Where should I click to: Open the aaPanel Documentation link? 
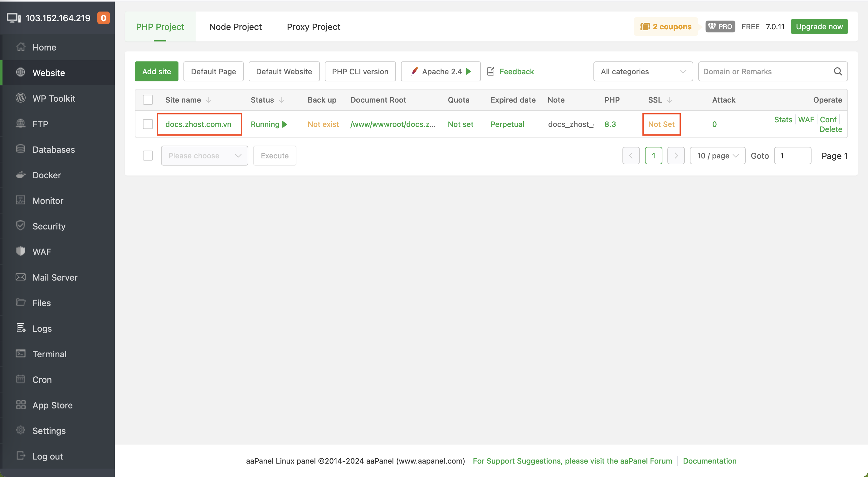710,461
